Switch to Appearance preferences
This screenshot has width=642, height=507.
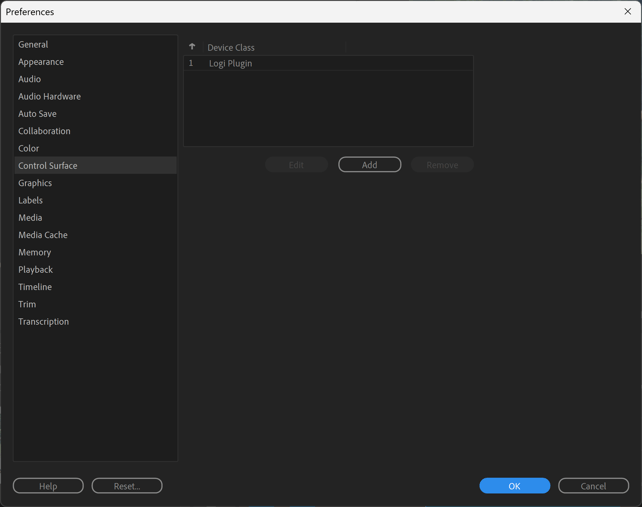point(41,62)
